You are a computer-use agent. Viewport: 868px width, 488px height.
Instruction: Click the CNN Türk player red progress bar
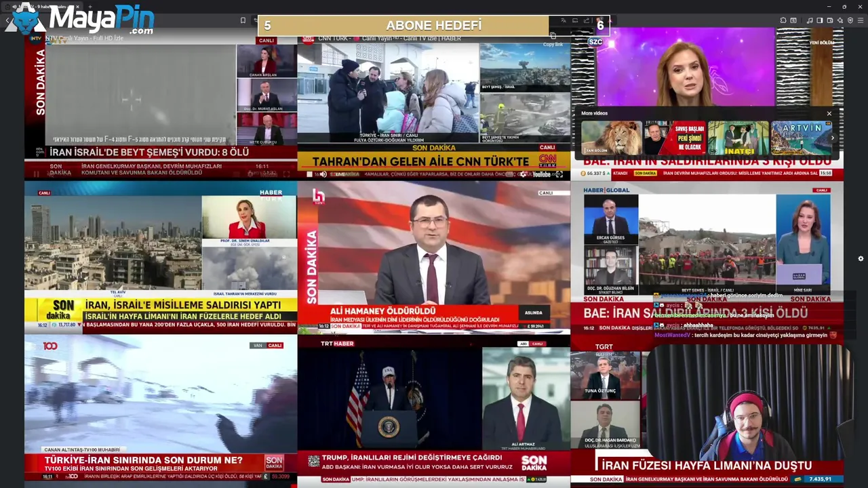click(434, 167)
